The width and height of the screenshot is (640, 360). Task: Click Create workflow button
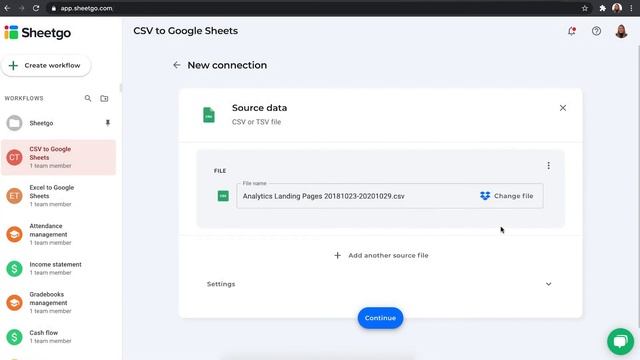coord(46,65)
